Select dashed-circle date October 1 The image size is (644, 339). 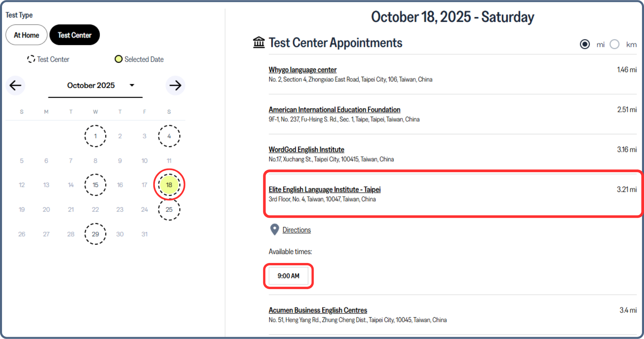click(95, 136)
